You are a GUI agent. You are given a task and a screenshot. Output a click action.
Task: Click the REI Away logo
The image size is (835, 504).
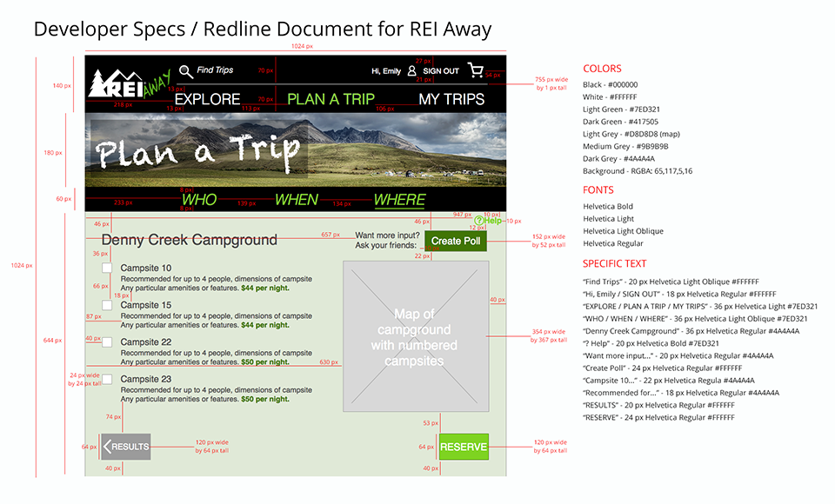(x=130, y=84)
